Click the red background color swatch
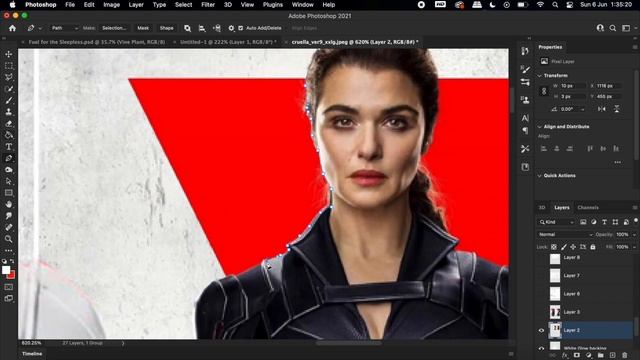The width and height of the screenshot is (640, 360). tap(12, 276)
